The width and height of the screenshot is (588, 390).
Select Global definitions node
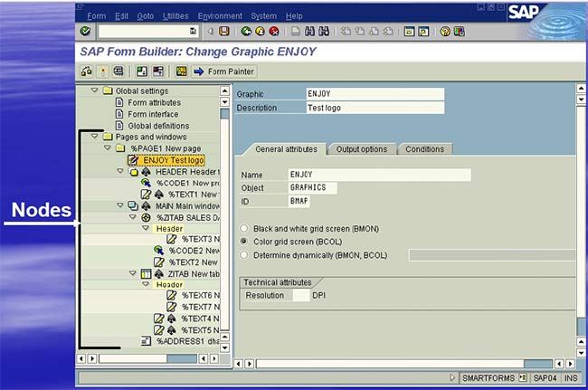pos(158,126)
